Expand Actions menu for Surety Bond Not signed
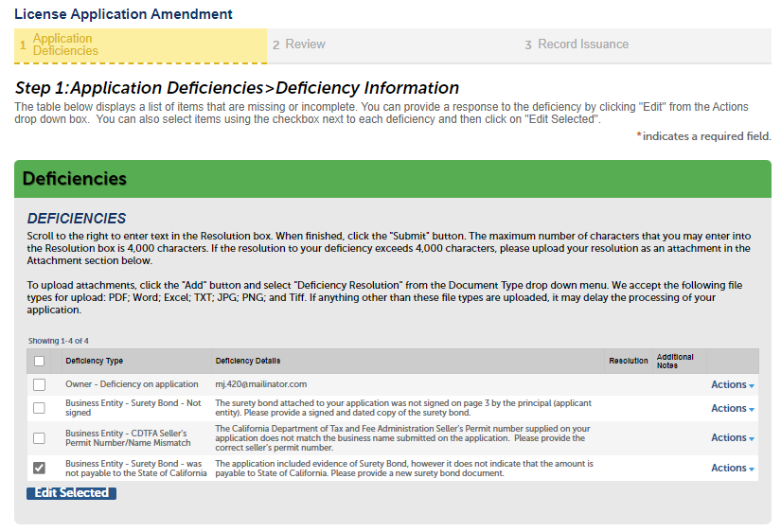 pyautogui.click(x=733, y=409)
